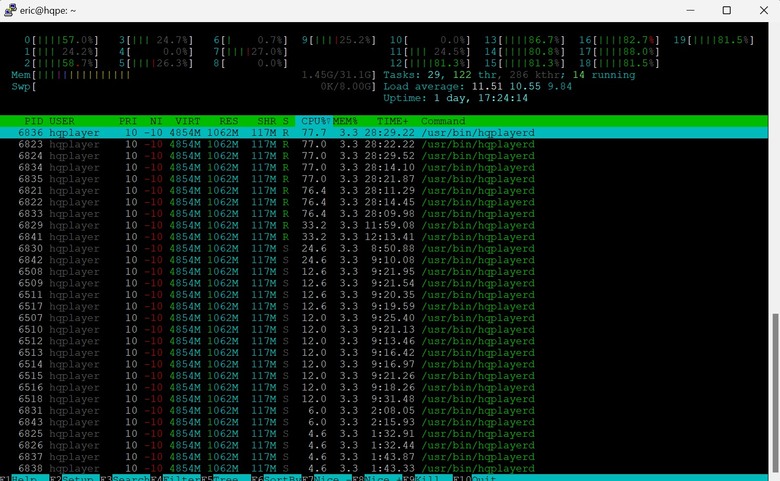Select process row with PID 6821
This screenshot has width=780, height=481.
(384, 191)
